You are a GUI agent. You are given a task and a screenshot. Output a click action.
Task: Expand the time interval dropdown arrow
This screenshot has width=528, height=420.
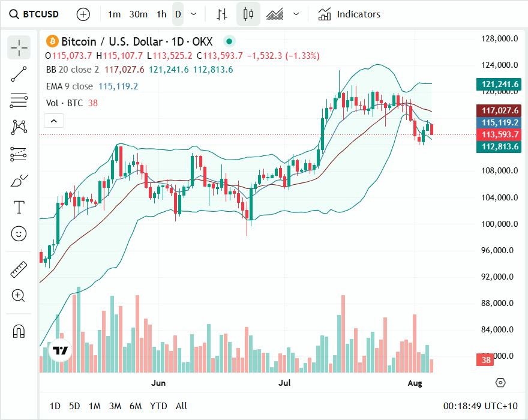193,14
